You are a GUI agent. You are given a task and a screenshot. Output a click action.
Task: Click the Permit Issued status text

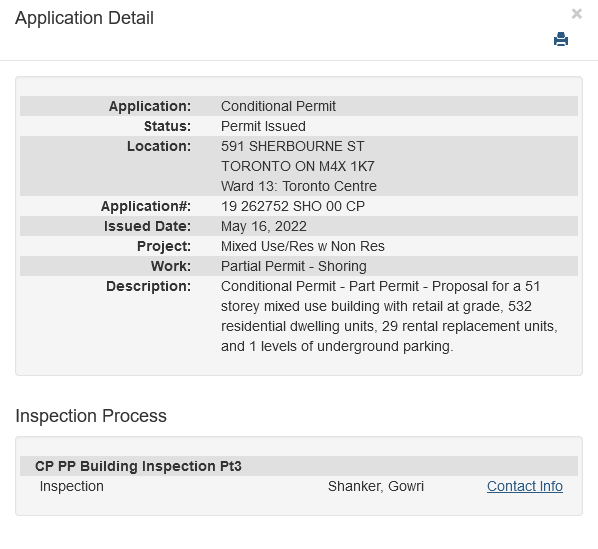[263, 126]
